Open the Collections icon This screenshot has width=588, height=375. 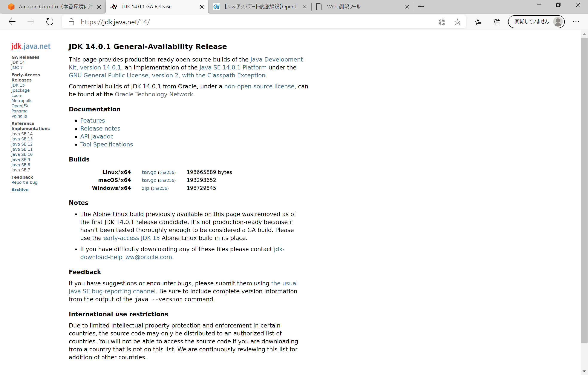click(x=497, y=22)
